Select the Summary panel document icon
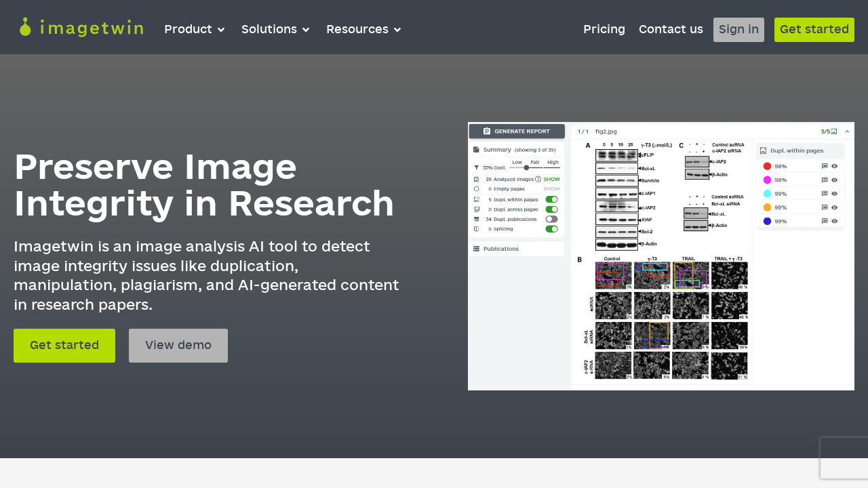 [475, 150]
